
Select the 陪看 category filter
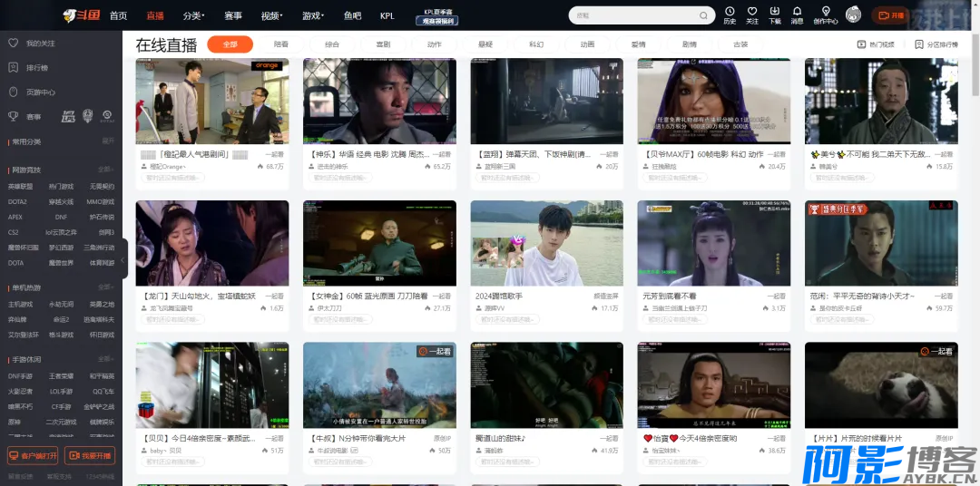281,44
